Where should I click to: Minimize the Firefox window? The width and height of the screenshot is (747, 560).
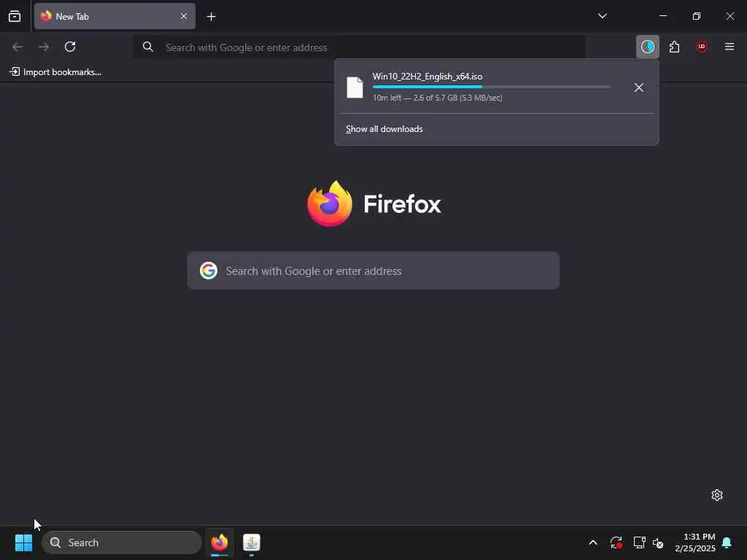click(662, 16)
